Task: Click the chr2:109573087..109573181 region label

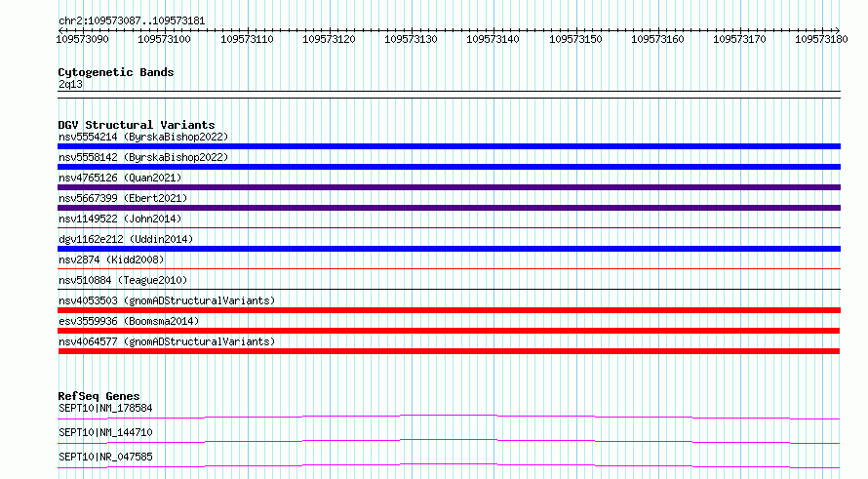Action: (x=132, y=21)
